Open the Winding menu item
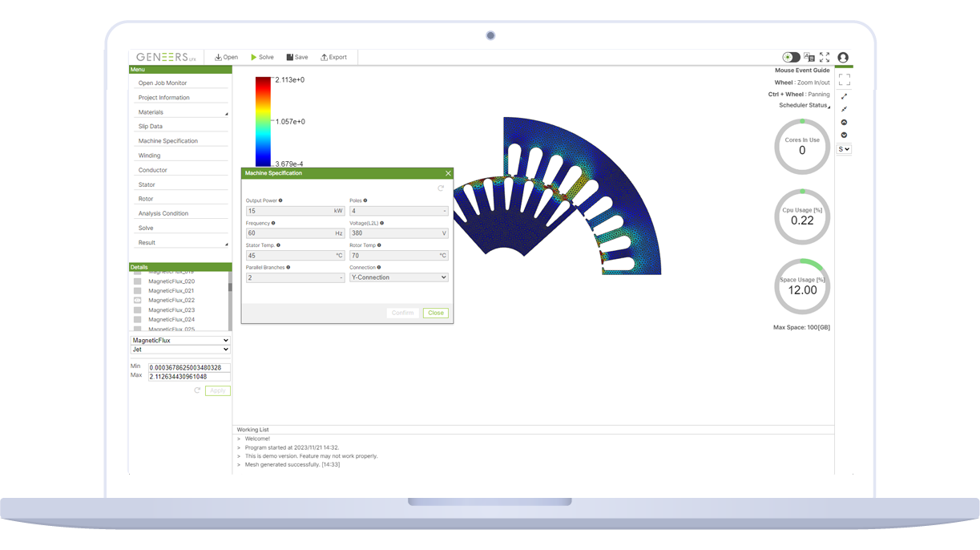This screenshot has height=550, width=980. click(149, 156)
